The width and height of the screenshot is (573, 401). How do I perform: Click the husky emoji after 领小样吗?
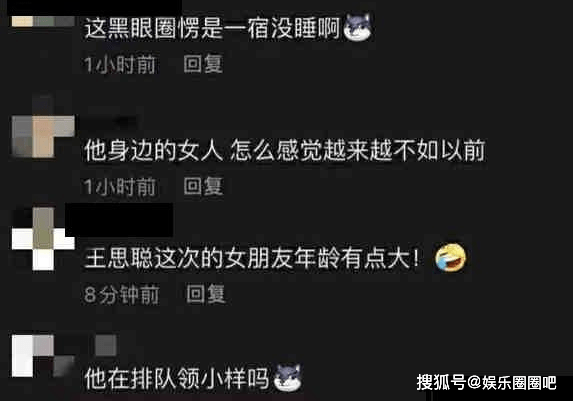(288, 378)
